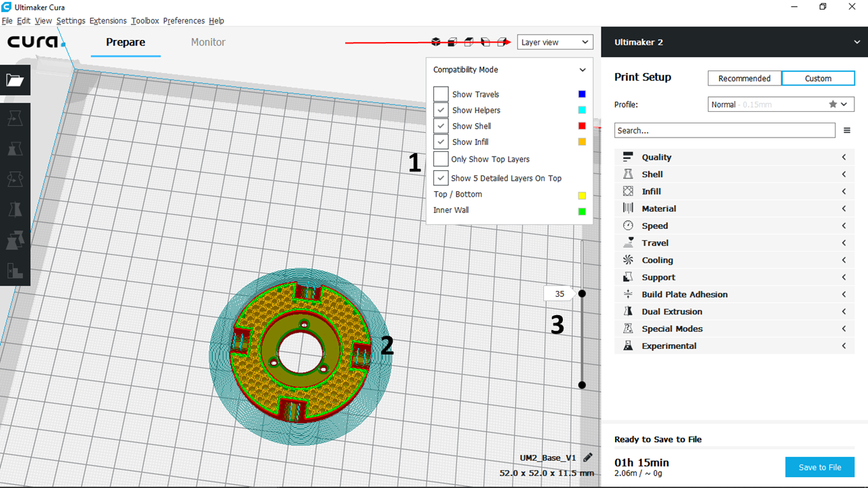Click the Open File folder icon
The height and width of the screenshot is (488, 868).
coord(15,81)
